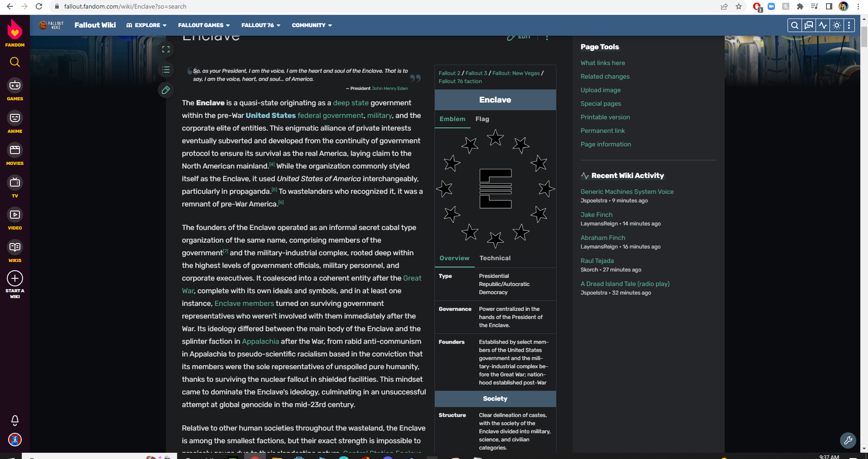Viewport: 868px width, 459px height.
Task: Expand the Fallout 76 dropdown
Action: coord(261,25)
